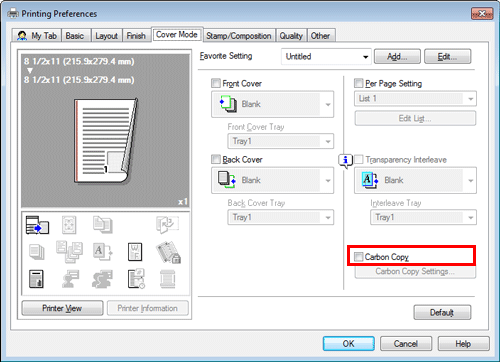Enable the Back Cover checkbox
This screenshot has height=362, width=500.
216,159
